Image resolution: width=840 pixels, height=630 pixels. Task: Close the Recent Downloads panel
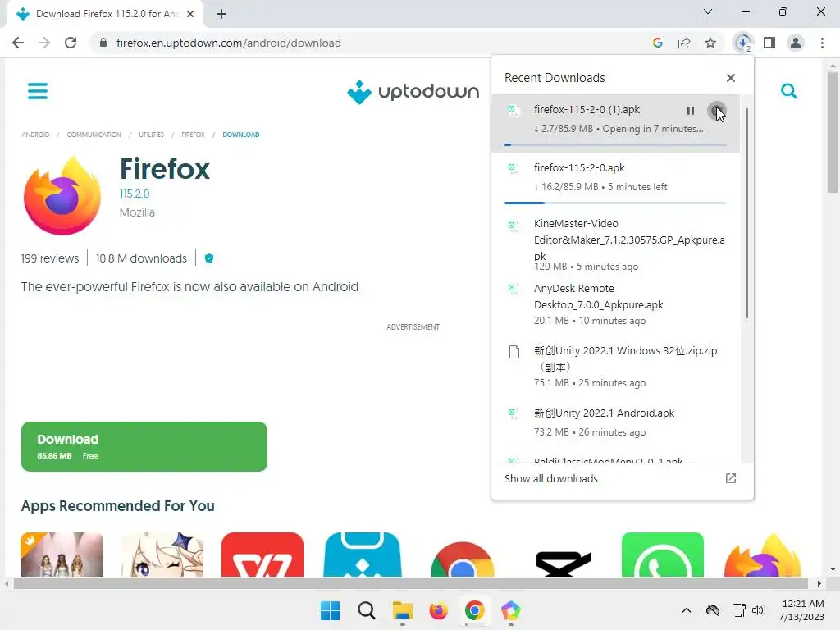pos(731,78)
